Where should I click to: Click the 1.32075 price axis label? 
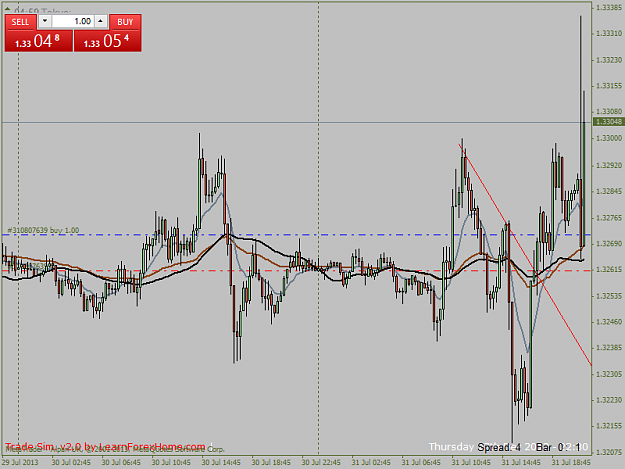[609, 452]
